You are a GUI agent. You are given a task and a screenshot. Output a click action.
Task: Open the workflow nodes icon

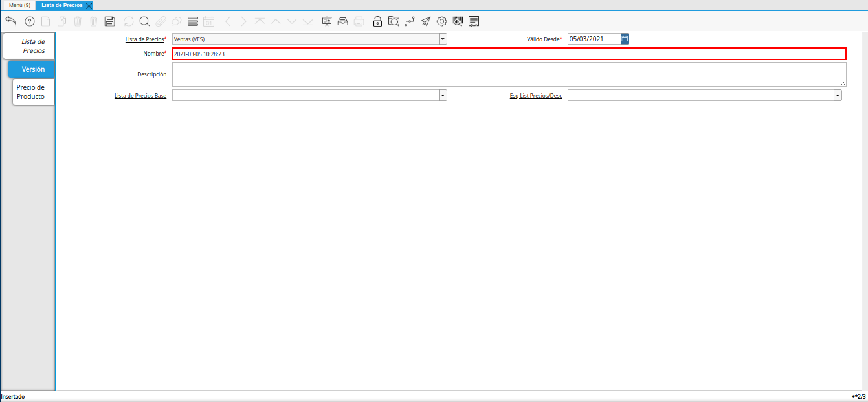pos(410,21)
